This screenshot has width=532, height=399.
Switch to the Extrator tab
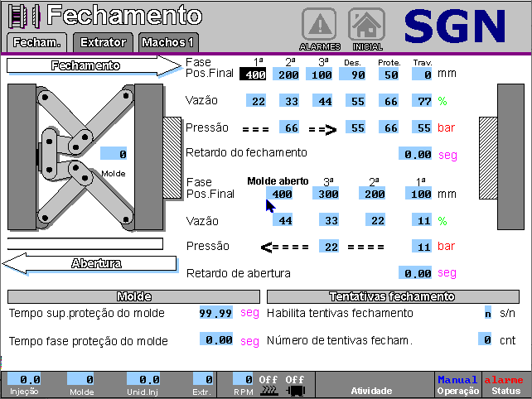point(104,42)
